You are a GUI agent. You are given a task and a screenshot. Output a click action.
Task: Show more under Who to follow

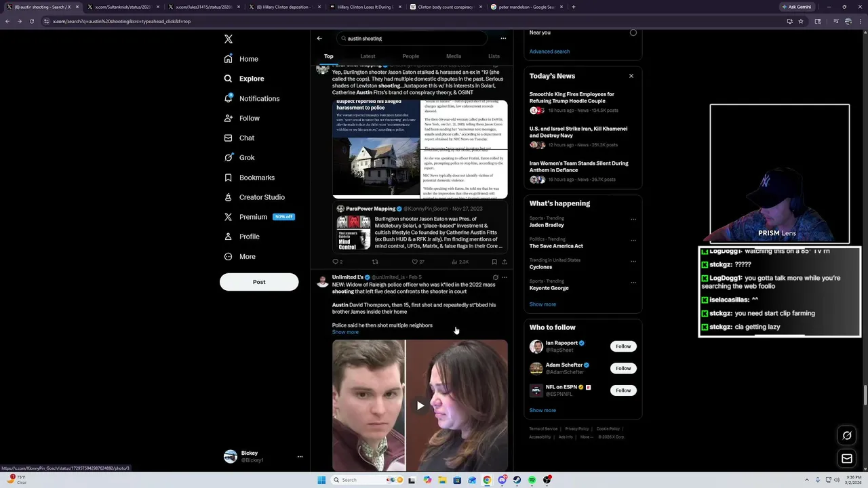click(542, 410)
